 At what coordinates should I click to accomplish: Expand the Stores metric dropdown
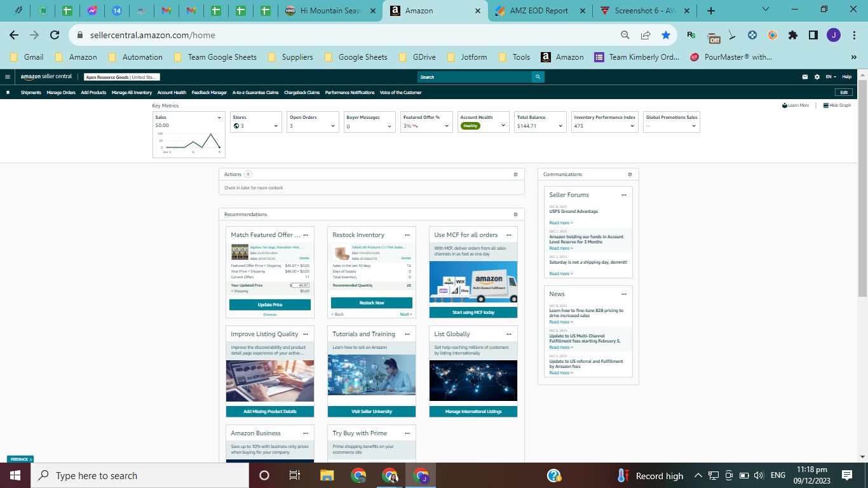click(276, 126)
